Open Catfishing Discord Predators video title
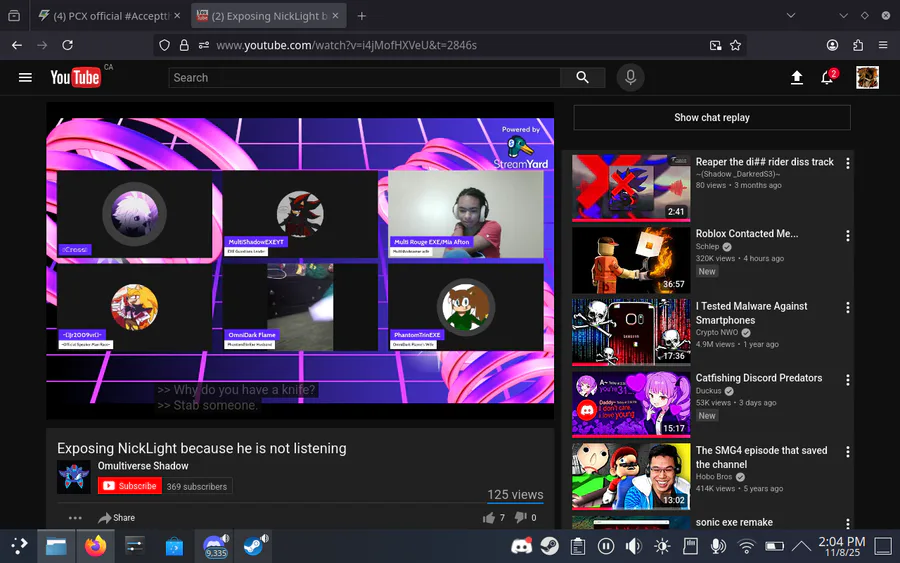Image resolution: width=900 pixels, height=563 pixels. [x=759, y=378]
